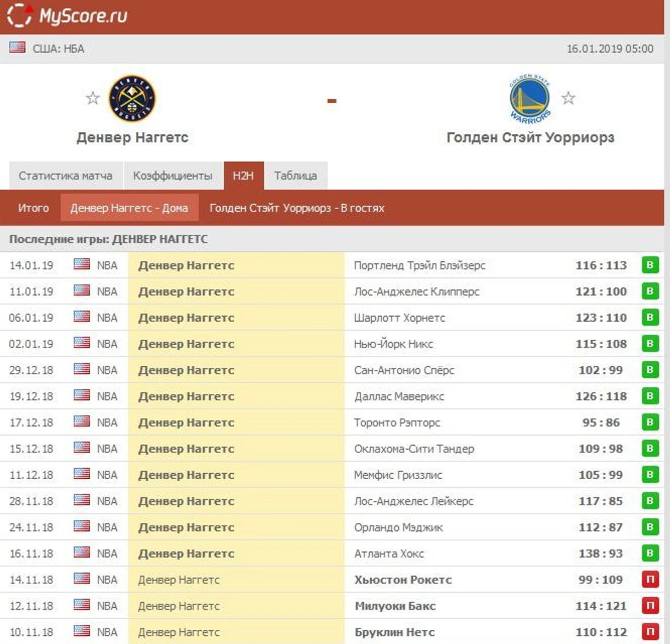Click the USA flag next to США: НБА
670x644 pixels.
coord(17,47)
